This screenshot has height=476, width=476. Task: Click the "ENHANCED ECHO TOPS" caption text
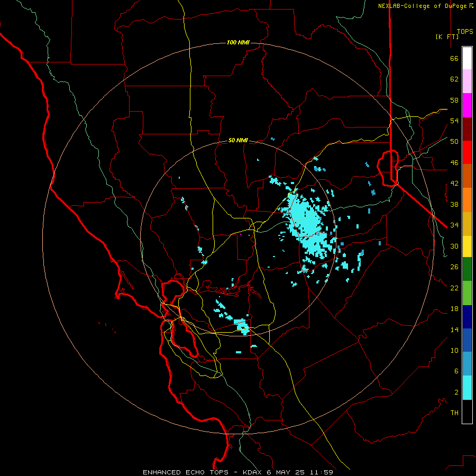[186, 472]
